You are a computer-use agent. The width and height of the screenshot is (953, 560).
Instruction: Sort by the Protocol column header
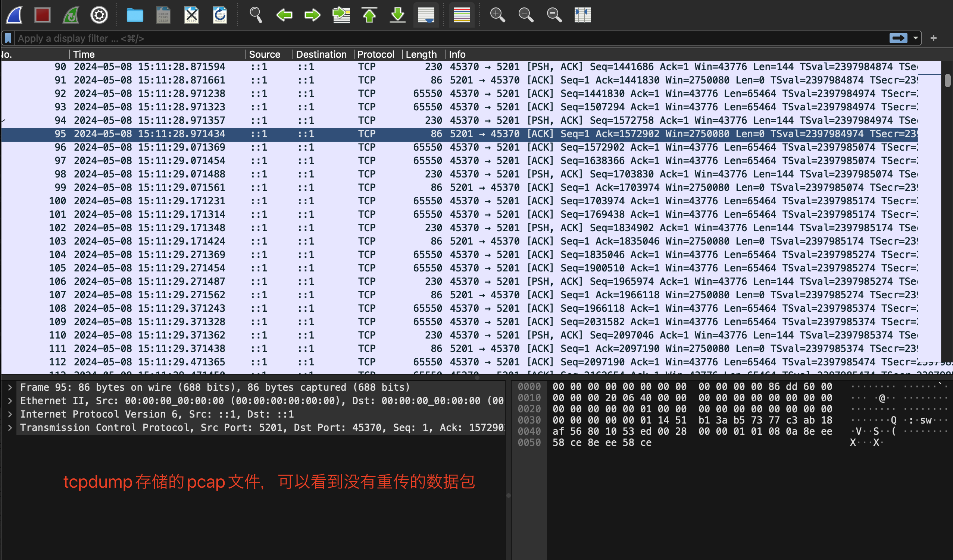click(x=378, y=54)
